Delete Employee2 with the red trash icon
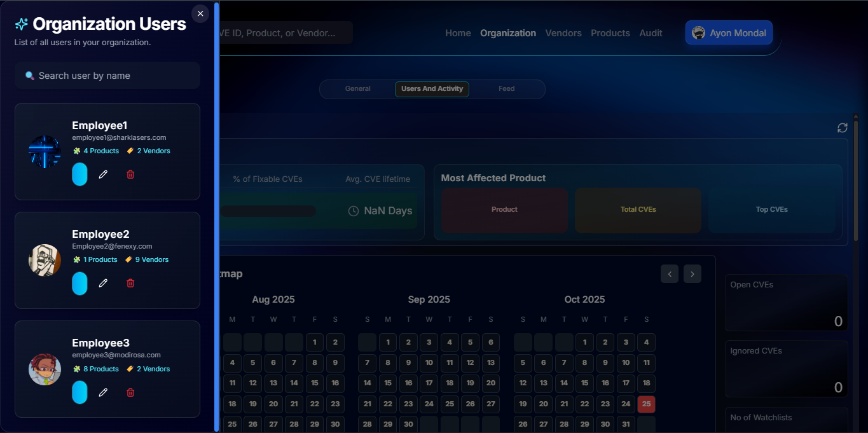868x433 pixels. click(130, 283)
